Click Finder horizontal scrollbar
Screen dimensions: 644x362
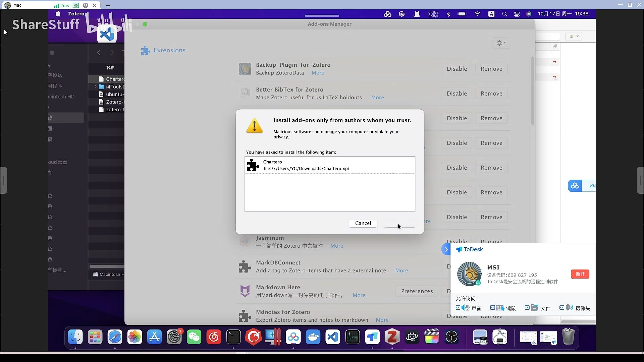(x=107, y=266)
